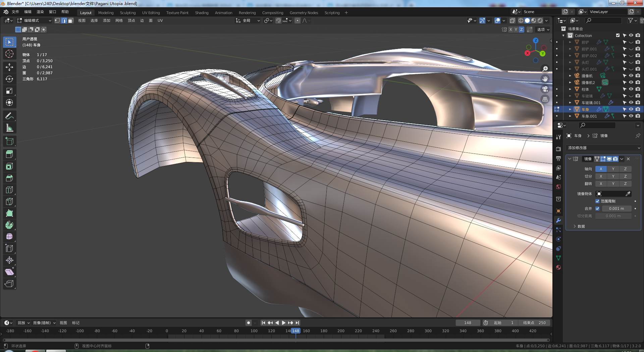The image size is (644, 352).
Task: Select the Move tool in left toolbar
Action: click(x=9, y=67)
